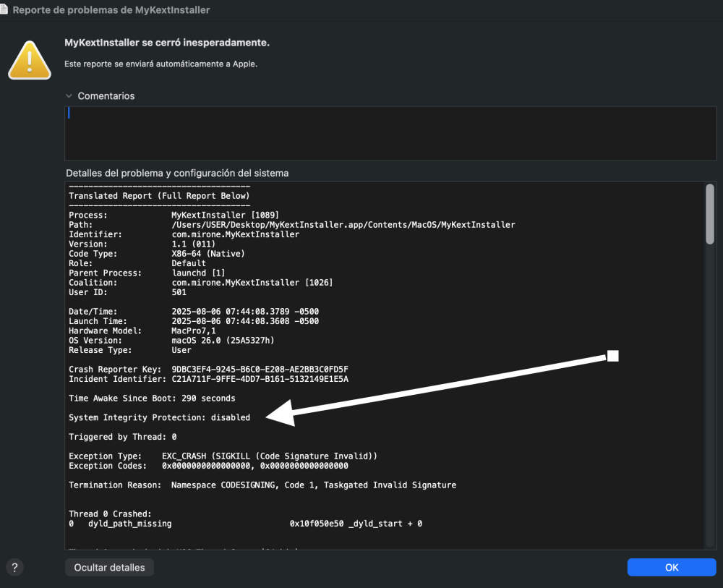Click 'Parent Process: launchd [1]' line
The height and width of the screenshot is (588, 723).
[147, 273]
